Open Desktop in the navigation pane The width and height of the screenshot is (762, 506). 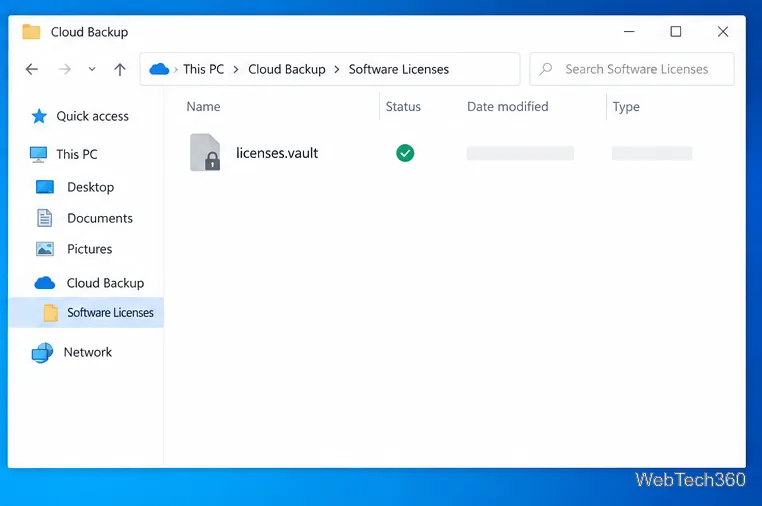(x=90, y=187)
